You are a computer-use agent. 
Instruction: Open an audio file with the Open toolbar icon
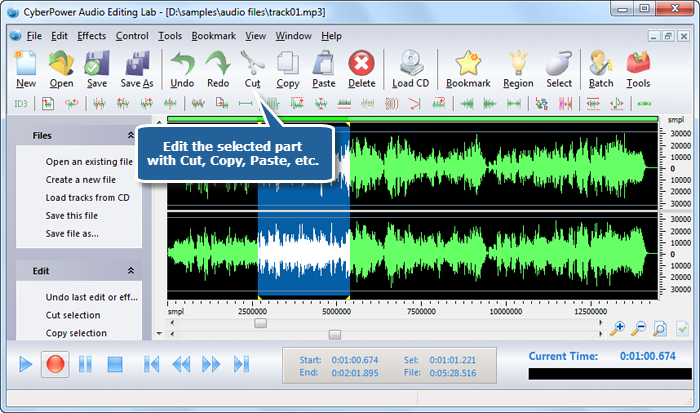61,63
